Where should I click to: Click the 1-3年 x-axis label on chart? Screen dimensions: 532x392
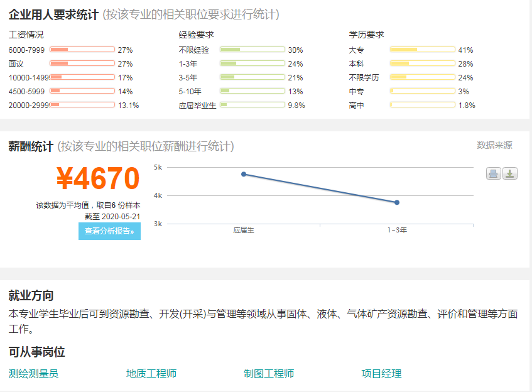(397, 230)
